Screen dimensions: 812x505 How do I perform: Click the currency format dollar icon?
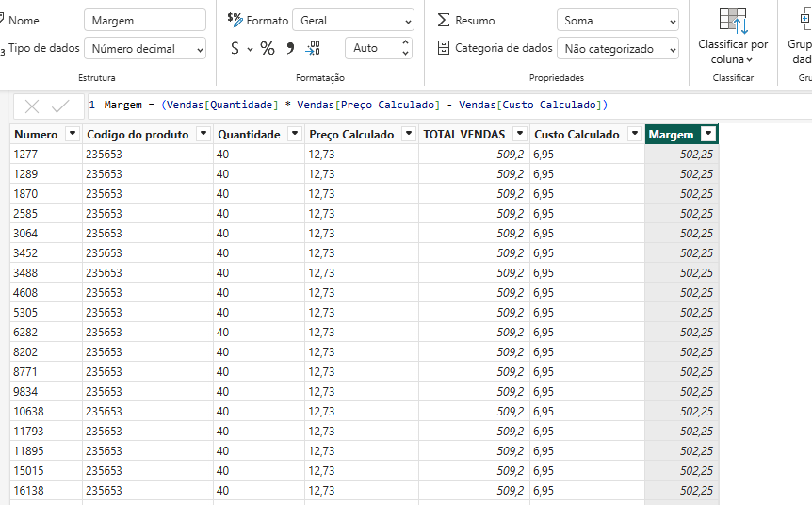[x=235, y=48]
